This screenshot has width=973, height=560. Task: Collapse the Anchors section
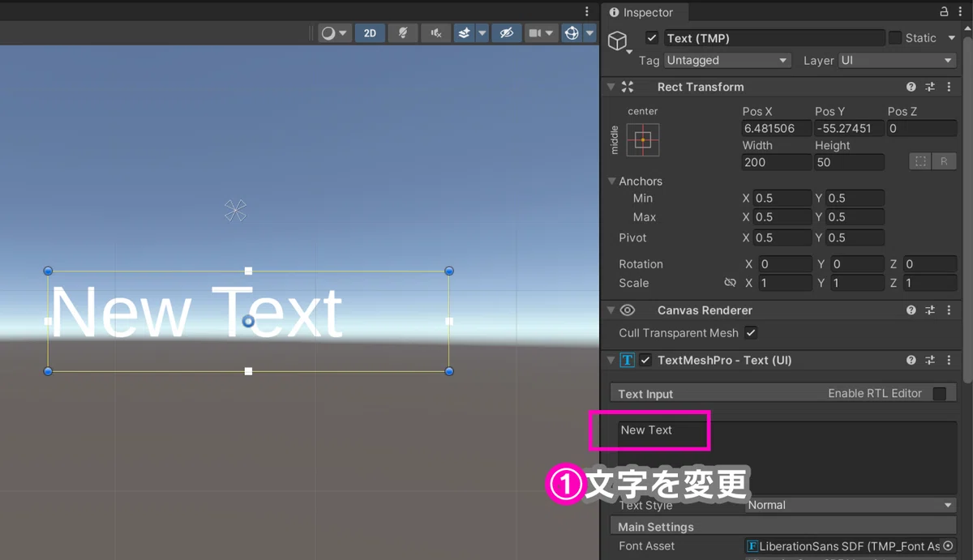tap(612, 182)
